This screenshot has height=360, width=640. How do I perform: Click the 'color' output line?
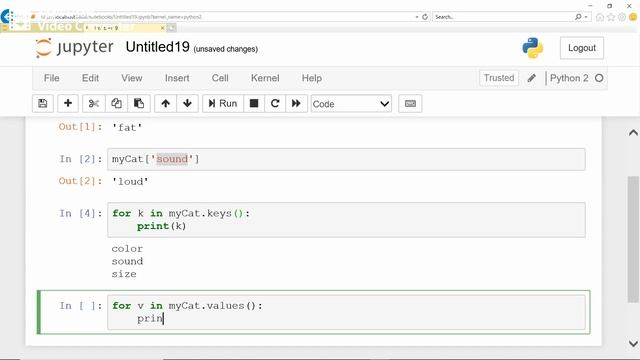127,249
